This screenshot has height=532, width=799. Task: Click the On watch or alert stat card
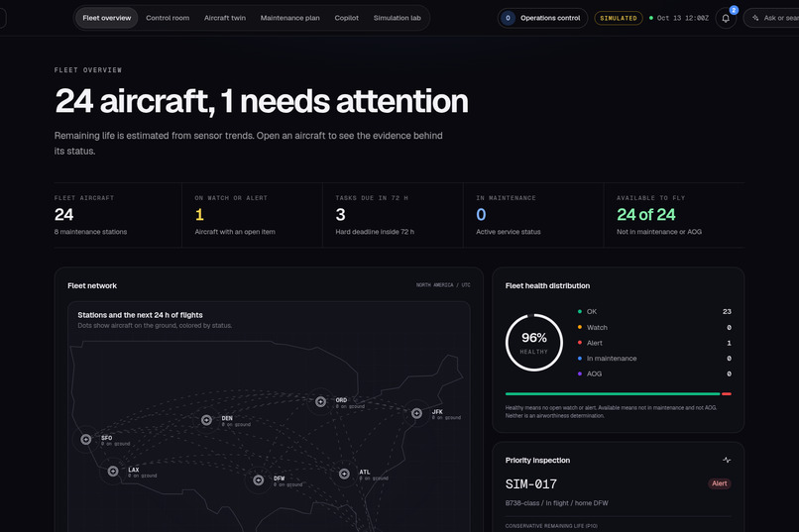(252, 215)
